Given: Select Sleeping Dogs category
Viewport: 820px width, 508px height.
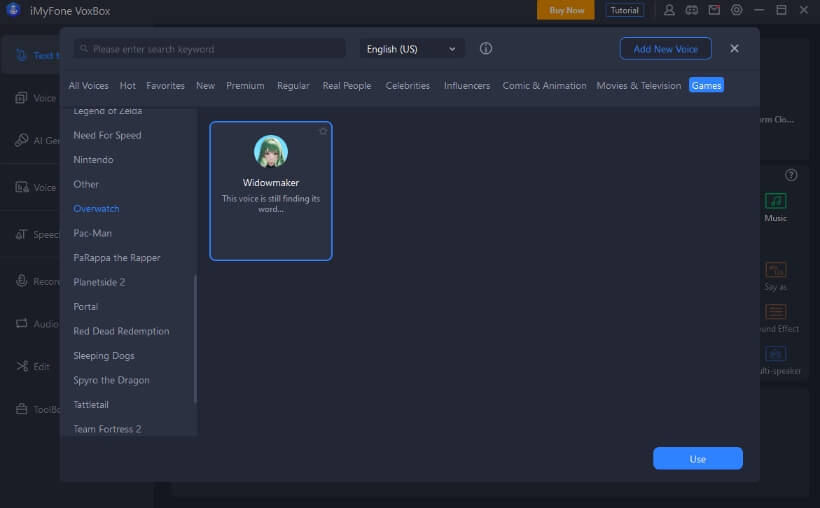Looking at the screenshot, I should point(104,356).
